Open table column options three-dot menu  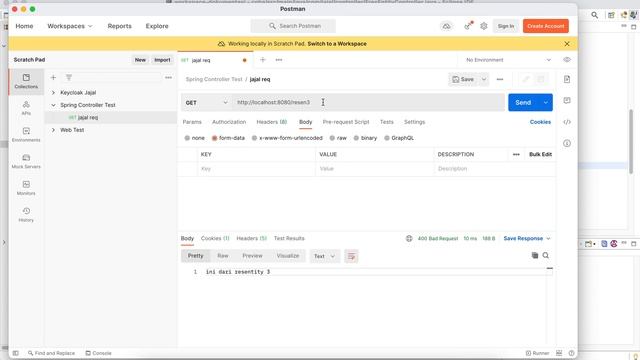(x=516, y=154)
